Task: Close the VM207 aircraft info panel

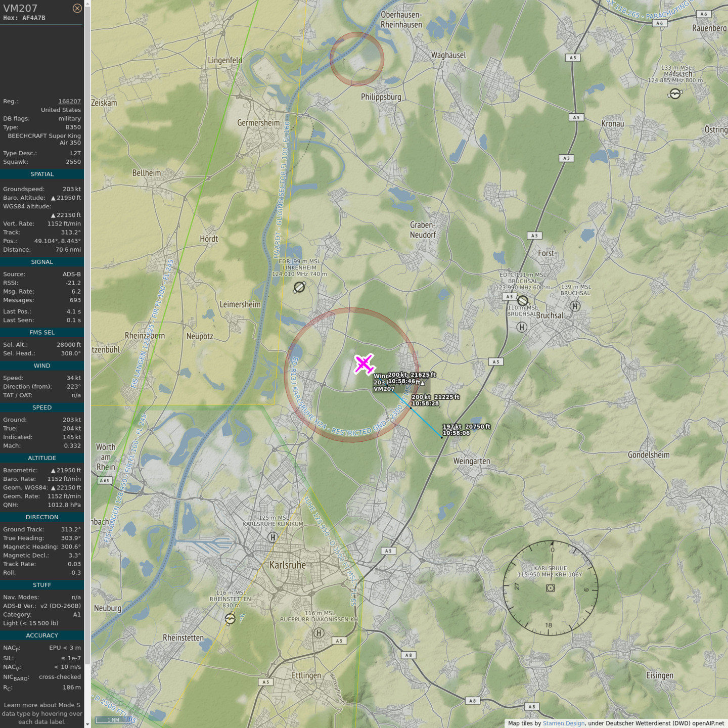Action: 77,8
